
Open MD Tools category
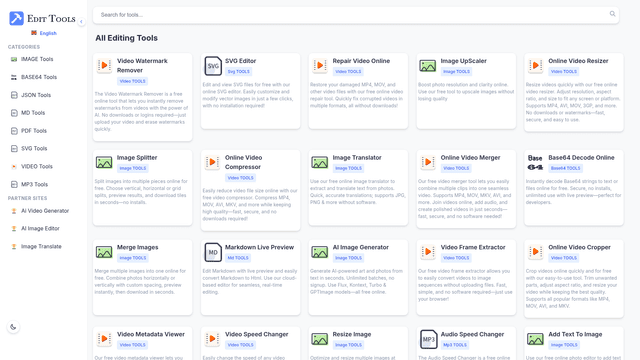33,113
